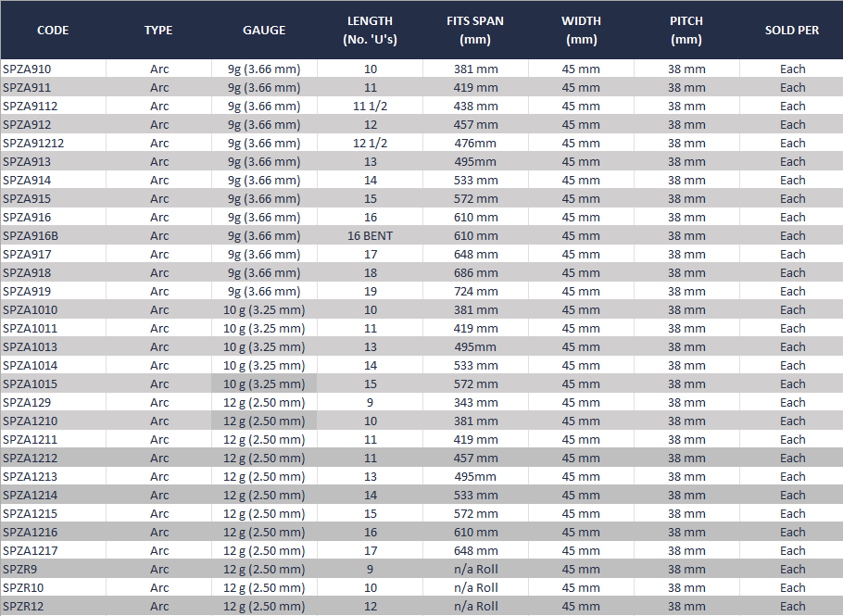Viewport: 843px width, 616px height.
Task: Select code cell SPZA1214
Action: pyautogui.click(x=53, y=495)
